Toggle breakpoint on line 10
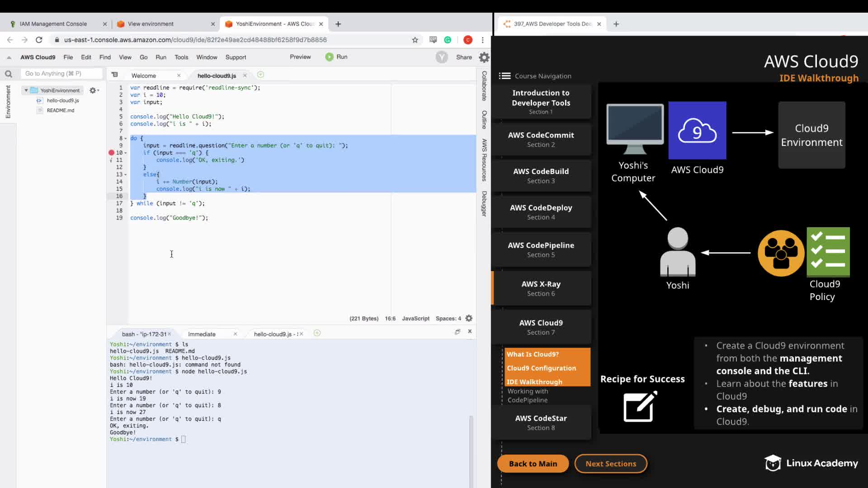The height and width of the screenshot is (488, 868). pos(111,153)
